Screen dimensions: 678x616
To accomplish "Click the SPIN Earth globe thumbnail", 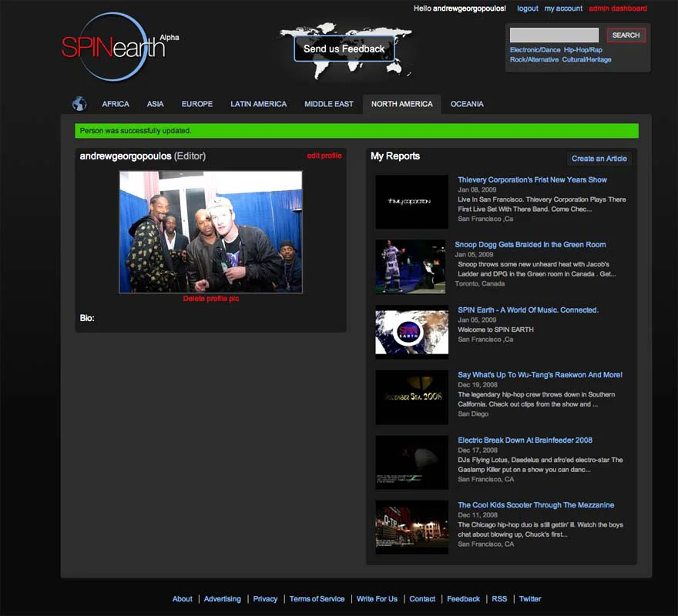I will coord(411,332).
